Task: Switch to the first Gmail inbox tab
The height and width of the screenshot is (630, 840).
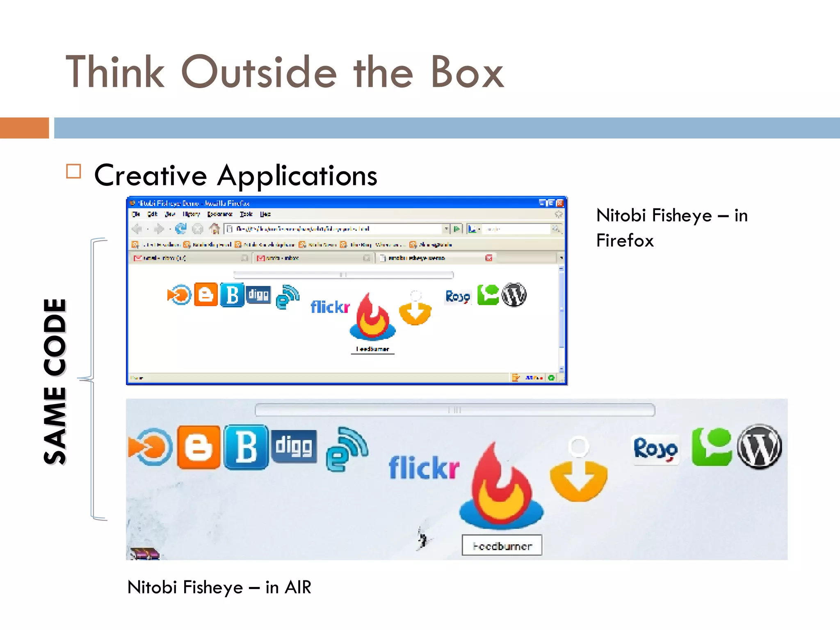Action: [x=191, y=258]
